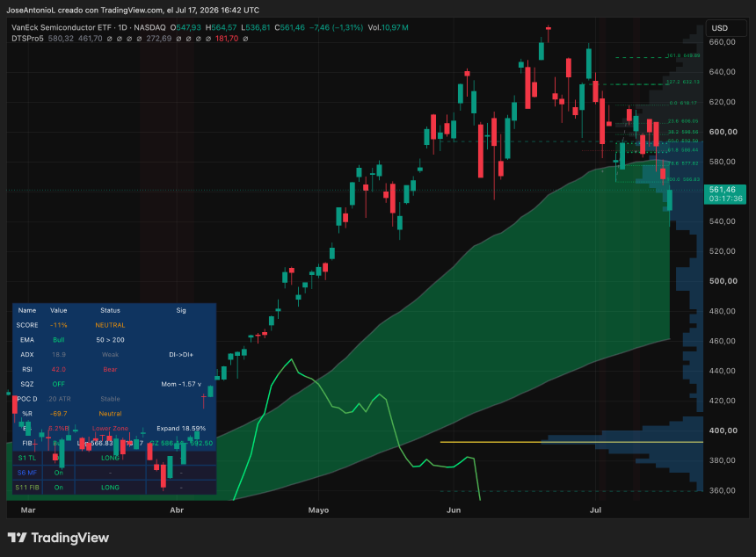Click the red 181,70 indicator value
The height and width of the screenshot is (557, 756).
point(227,39)
